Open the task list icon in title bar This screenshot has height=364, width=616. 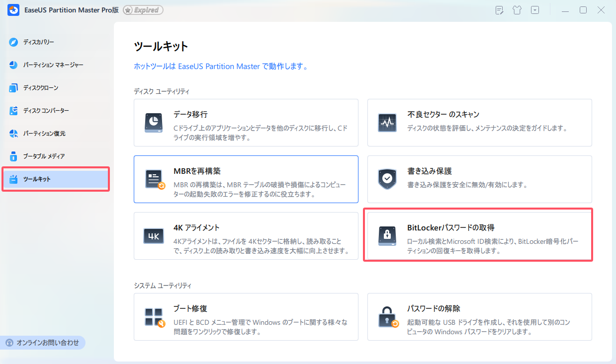(x=500, y=10)
